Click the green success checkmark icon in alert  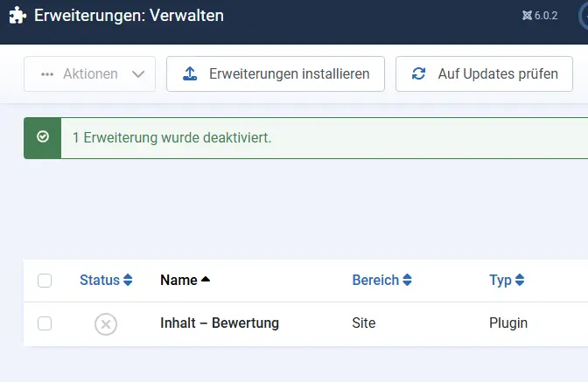(x=42, y=137)
